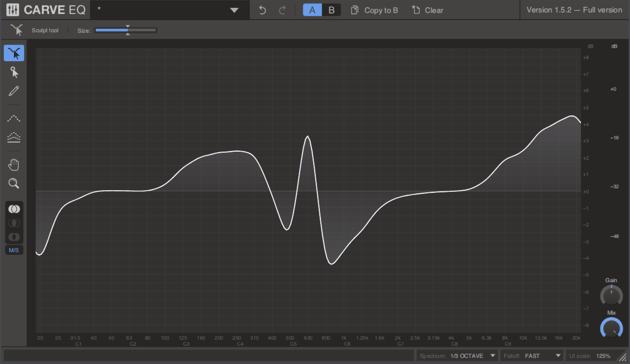Image resolution: width=630 pixels, height=364 pixels.
Task: Switch to the A state
Action: pyautogui.click(x=312, y=10)
